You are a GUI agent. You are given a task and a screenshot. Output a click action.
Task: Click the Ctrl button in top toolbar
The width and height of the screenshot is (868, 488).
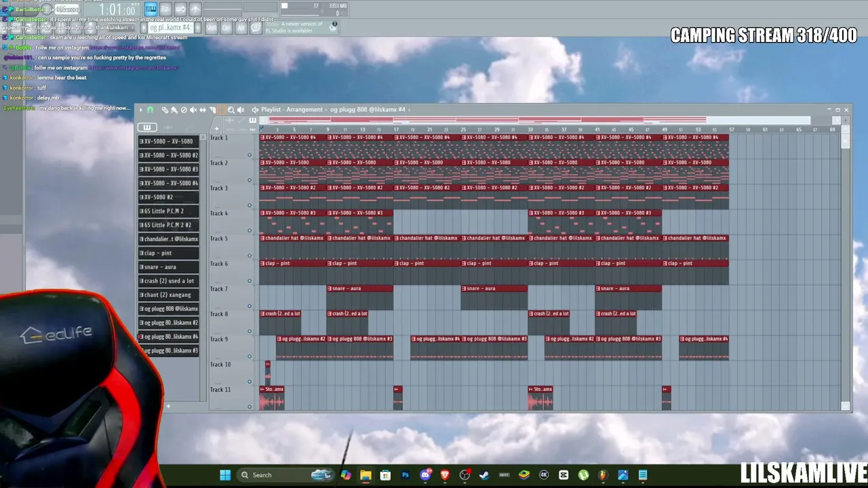(227, 28)
